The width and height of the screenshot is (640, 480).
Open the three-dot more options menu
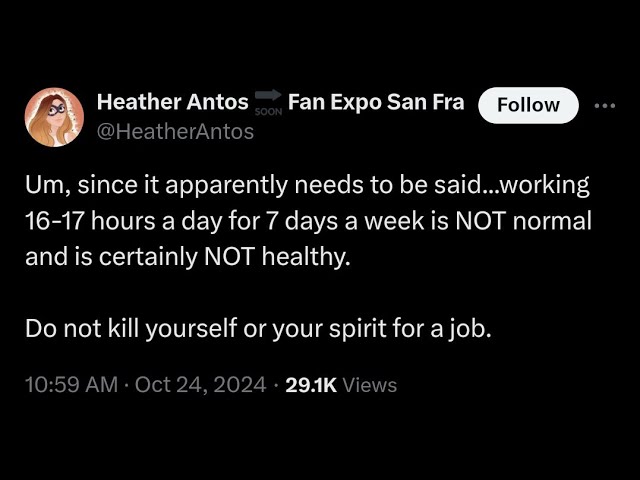(x=605, y=105)
